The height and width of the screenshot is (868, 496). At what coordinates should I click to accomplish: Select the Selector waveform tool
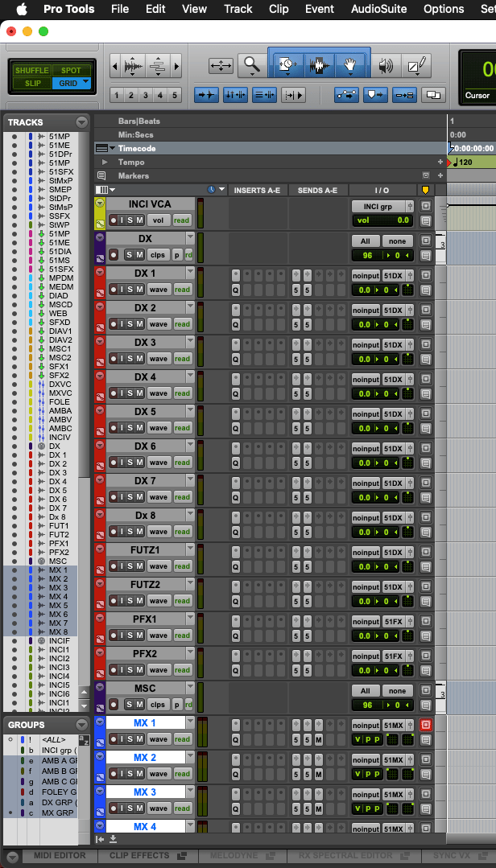319,65
